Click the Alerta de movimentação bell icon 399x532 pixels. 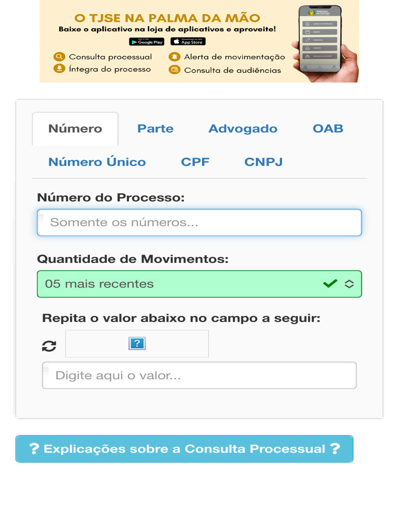[x=175, y=57]
